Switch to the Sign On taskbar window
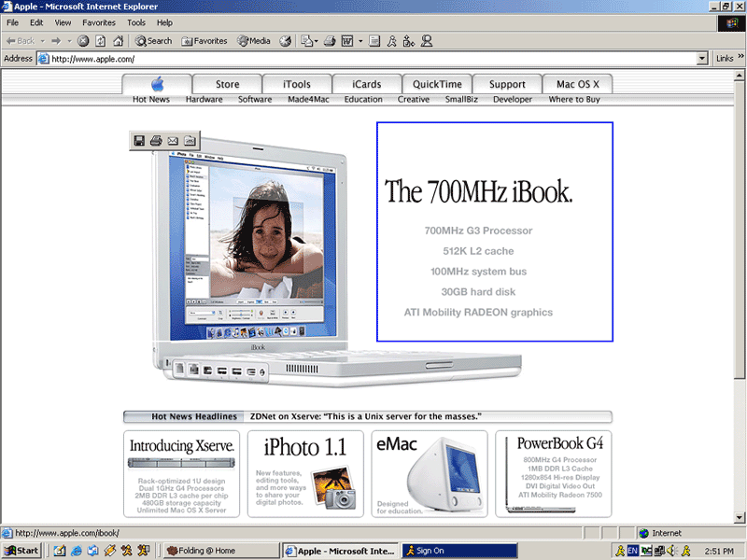Viewport: 747px width, 560px height. click(459, 551)
